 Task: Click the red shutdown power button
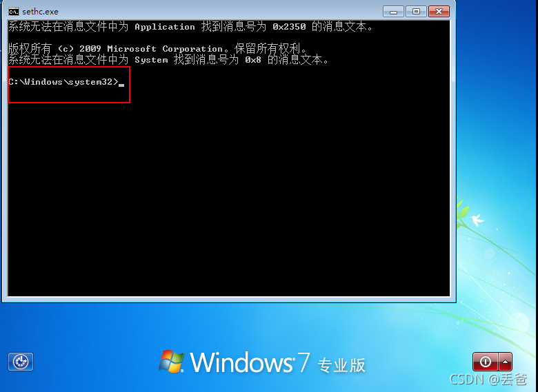click(x=485, y=362)
